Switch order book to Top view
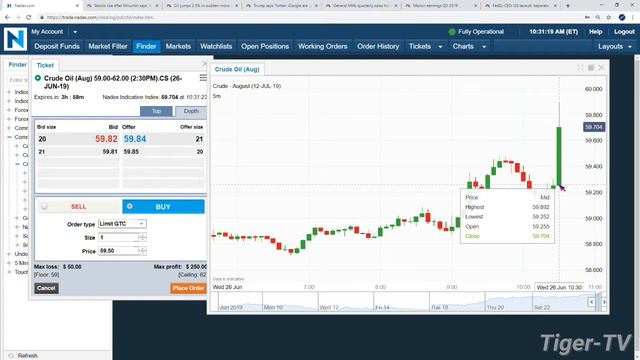 tap(156, 111)
